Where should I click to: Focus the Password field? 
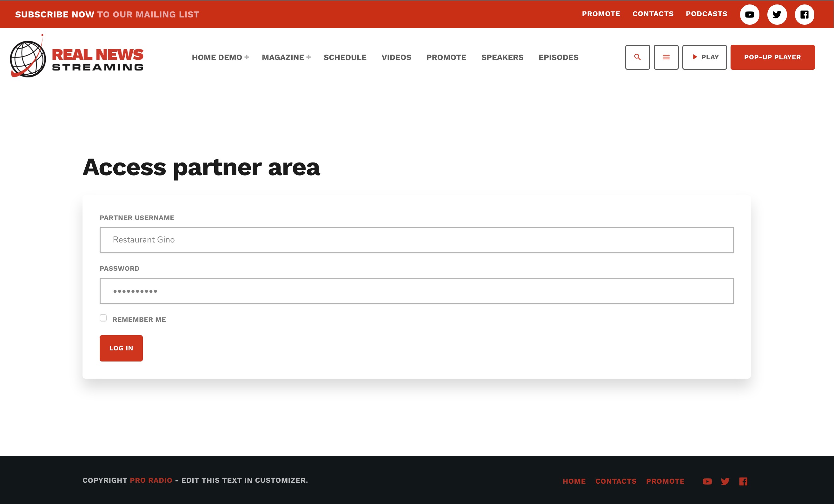416,291
